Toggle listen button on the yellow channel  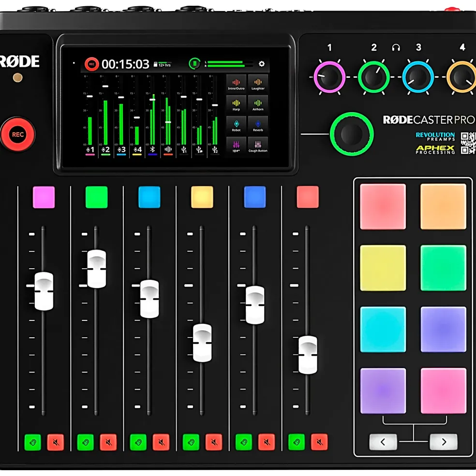pos(191,442)
